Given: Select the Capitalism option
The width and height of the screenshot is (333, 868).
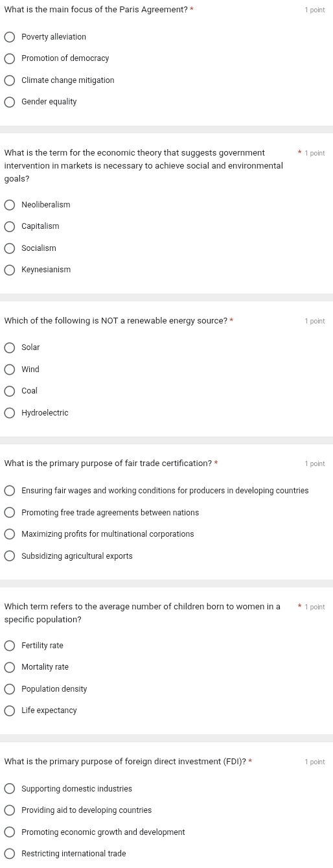Looking at the screenshot, I should 10,226.
